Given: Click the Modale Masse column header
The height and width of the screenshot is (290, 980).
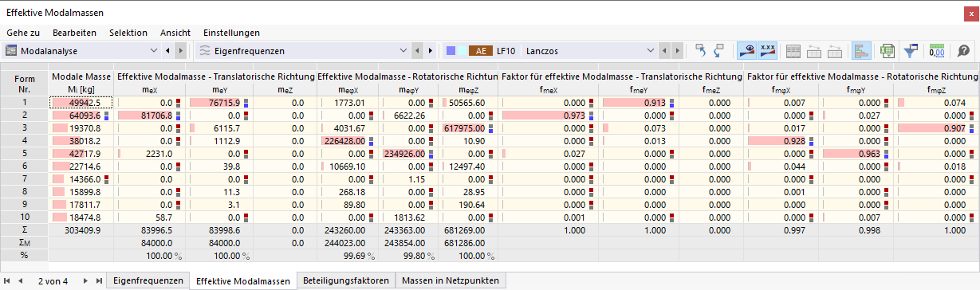Looking at the screenshot, I should (x=81, y=83).
